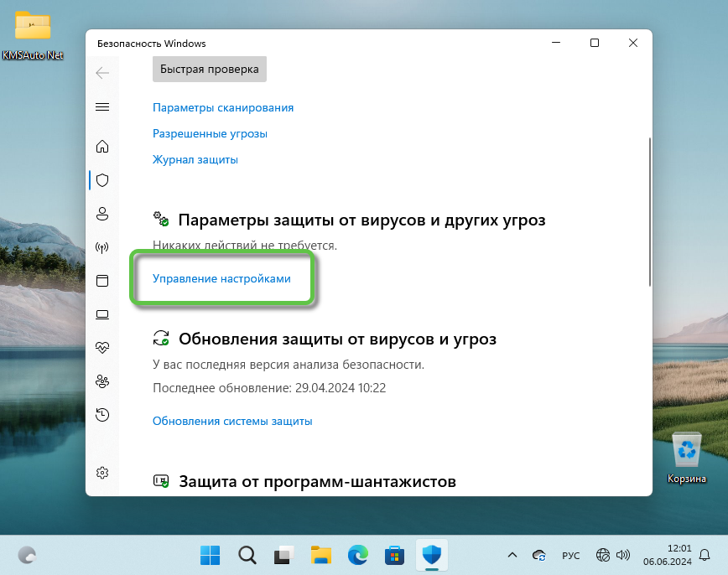Open Task View on the taskbar
This screenshot has width=728, height=575.
(x=283, y=555)
